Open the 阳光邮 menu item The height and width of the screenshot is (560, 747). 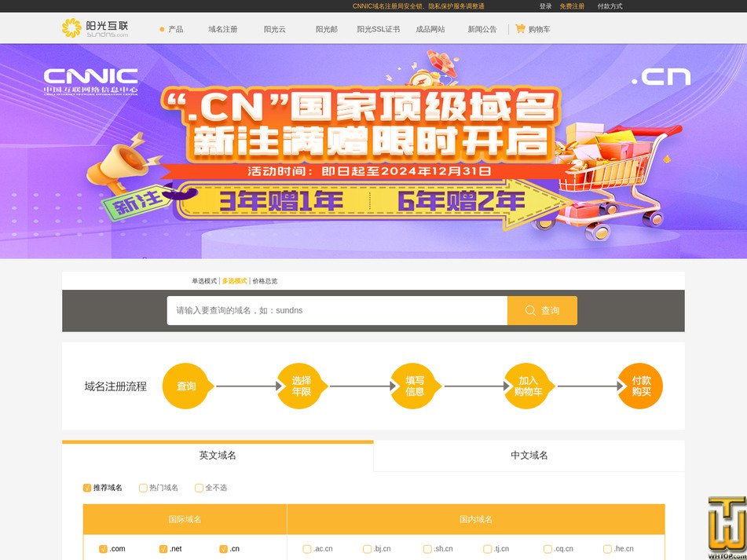tap(326, 29)
